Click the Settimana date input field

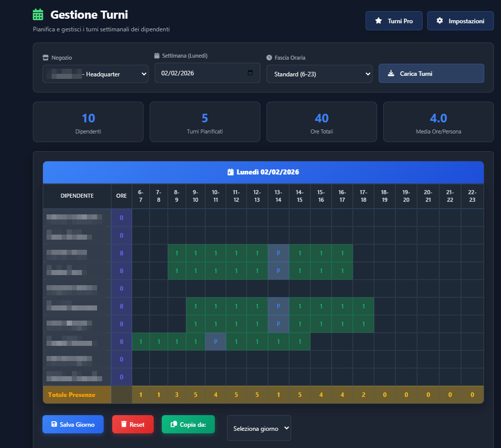click(202, 73)
